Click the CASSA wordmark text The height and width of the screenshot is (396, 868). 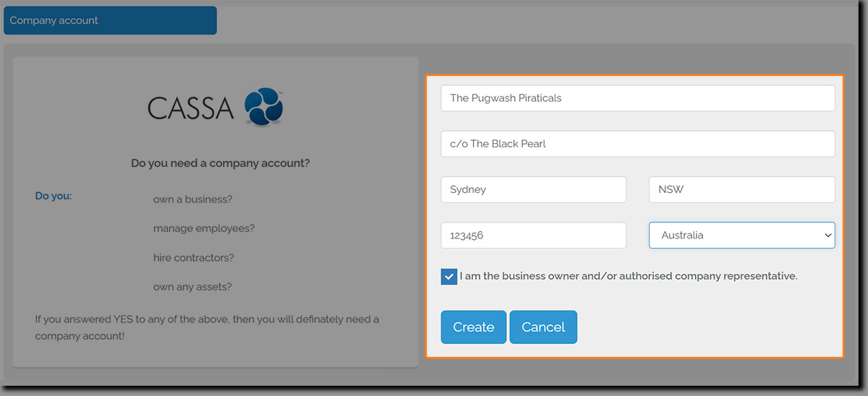click(191, 108)
